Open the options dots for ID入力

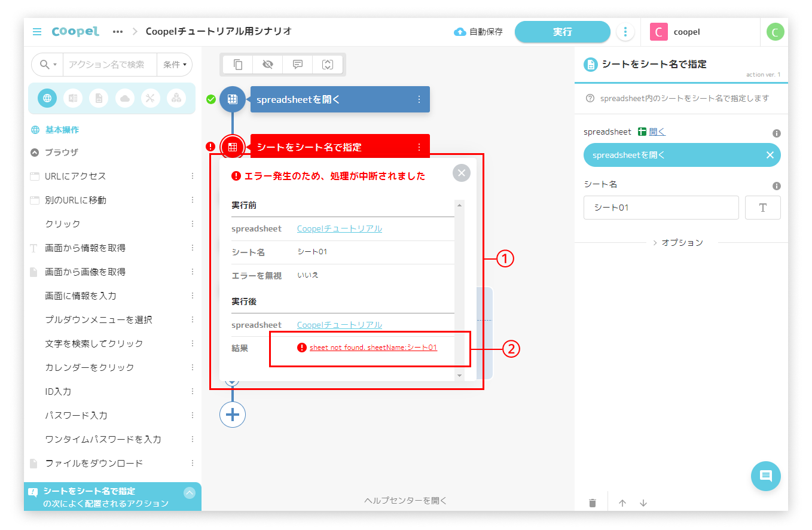point(193,391)
